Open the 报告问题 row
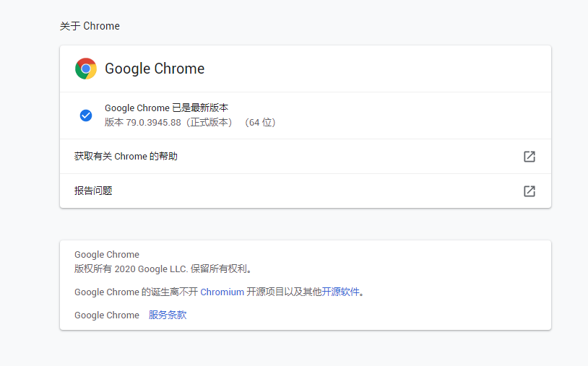 [306, 191]
